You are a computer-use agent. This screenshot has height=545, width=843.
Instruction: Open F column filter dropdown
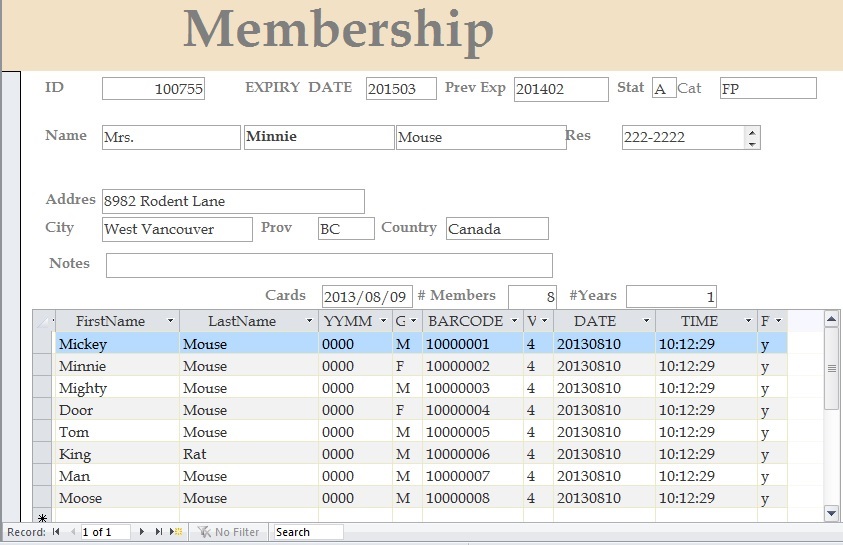click(x=778, y=321)
